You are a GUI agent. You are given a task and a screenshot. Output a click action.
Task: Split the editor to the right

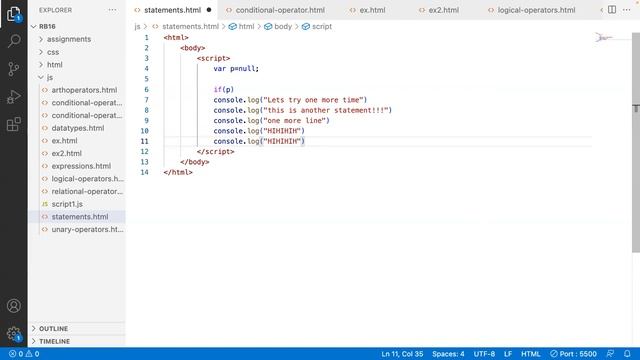coord(612,10)
